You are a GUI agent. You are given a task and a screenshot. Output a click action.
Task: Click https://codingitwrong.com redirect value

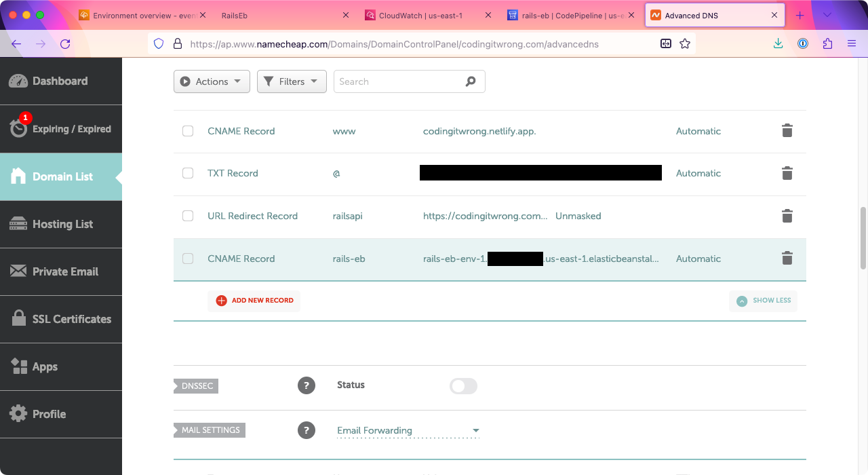click(486, 216)
